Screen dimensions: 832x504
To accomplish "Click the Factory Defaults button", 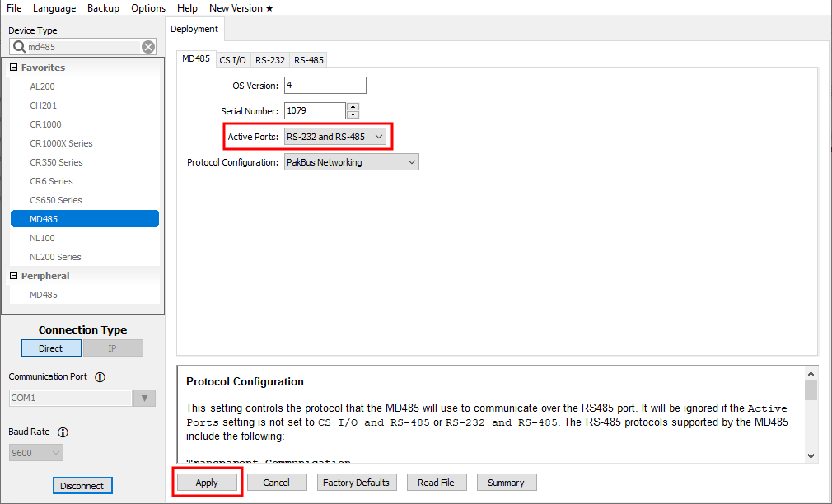I will 356,483.
